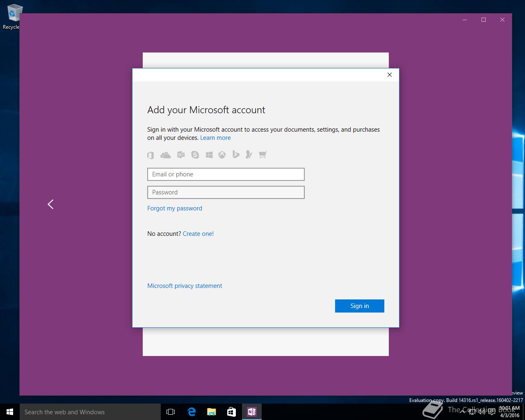Viewport: 525px width, 420px height.
Task: Go back using the left arrow in OneNote
Action: coord(50,204)
